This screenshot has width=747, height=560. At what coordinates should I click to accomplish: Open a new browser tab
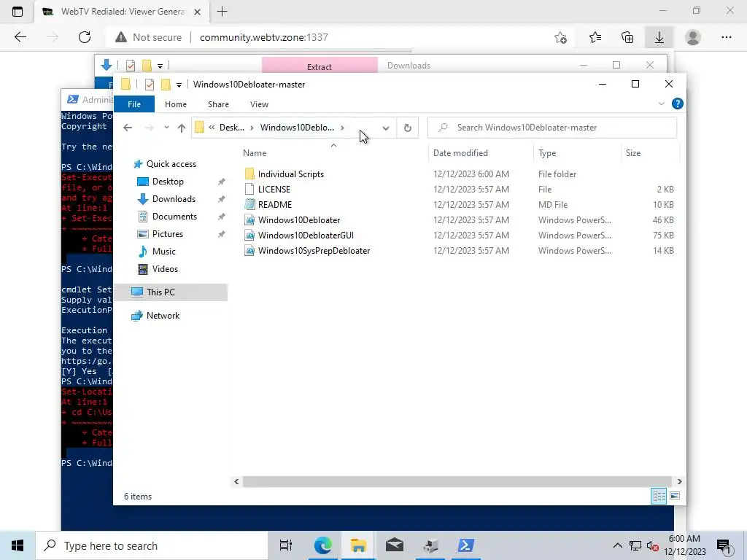(x=222, y=12)
